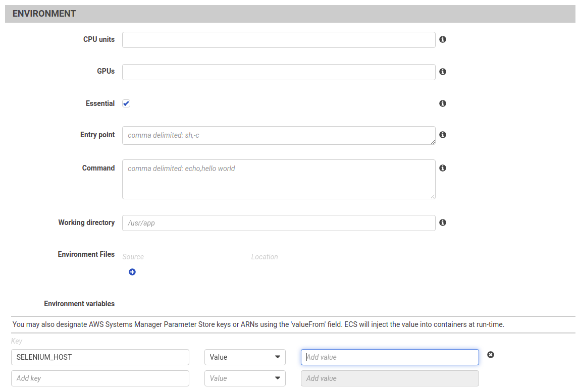Add an environment file with plus icon
Image resolution: width=578 pixels, height=392 pixels.
(x=132, y=272)
